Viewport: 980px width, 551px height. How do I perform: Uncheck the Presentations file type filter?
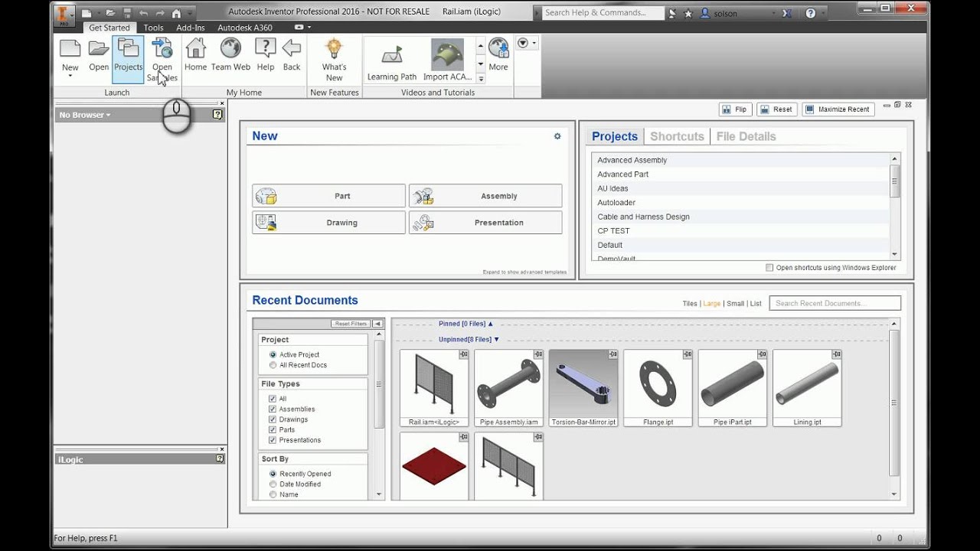tap(273, 440)
